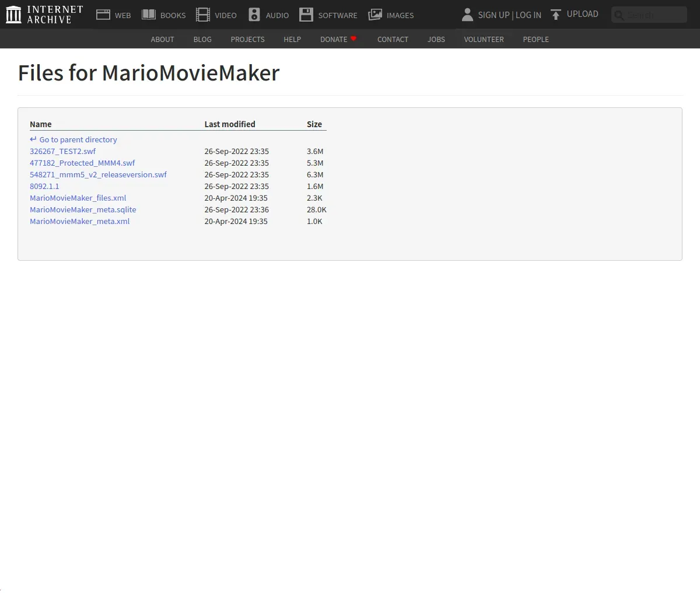Click the 28.0K size value
Screen dimensions: 700x595
pos(317,209)
